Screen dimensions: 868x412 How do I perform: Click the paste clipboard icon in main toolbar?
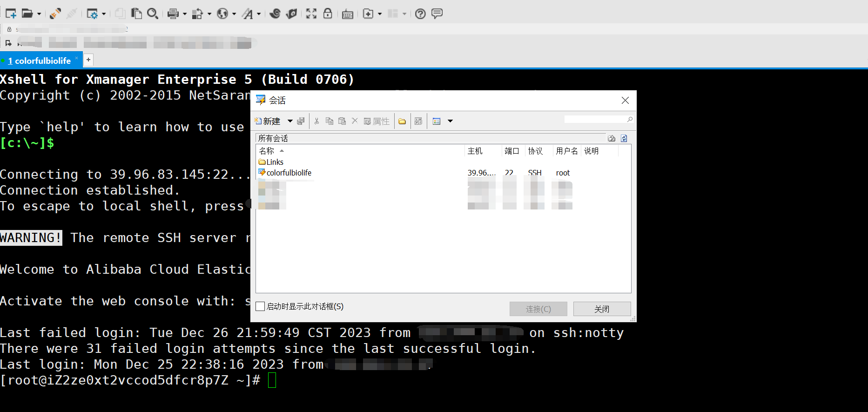pyautogui.click(x=136, y=14)
